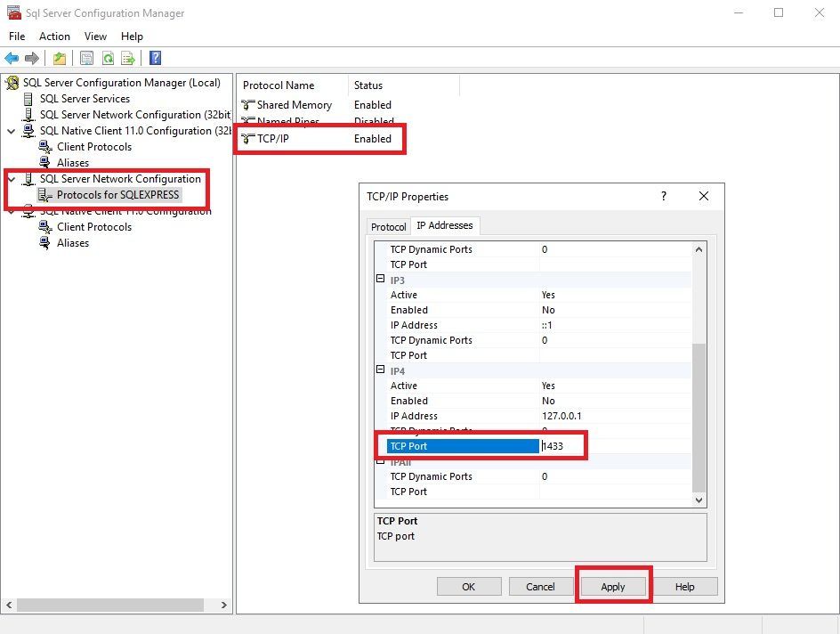Click the property grid scroll down arrow

tap(699, 500)
